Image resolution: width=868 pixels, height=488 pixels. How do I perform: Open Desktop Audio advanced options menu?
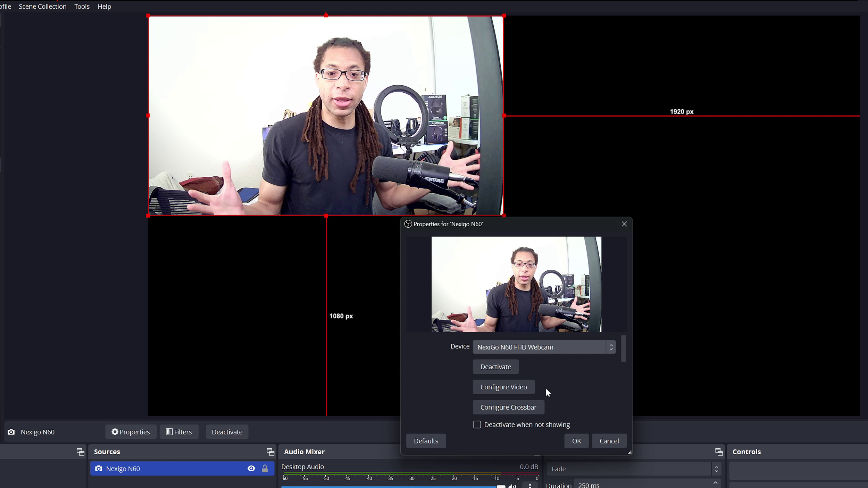[530, 485]
